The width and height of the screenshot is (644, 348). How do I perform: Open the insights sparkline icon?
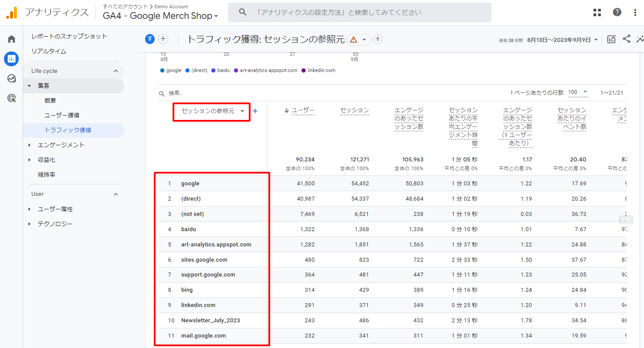click(640, 39)
